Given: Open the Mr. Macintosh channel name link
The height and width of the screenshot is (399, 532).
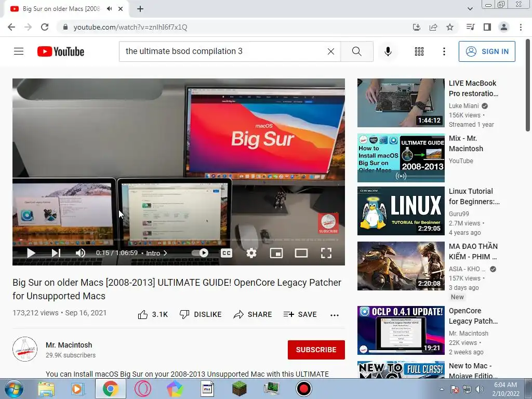Looking at the screenshot, I should (69, 345).
